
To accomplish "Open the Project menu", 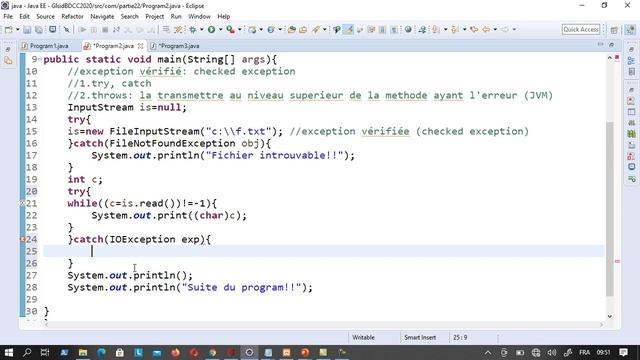I will (x=154, y=16).
